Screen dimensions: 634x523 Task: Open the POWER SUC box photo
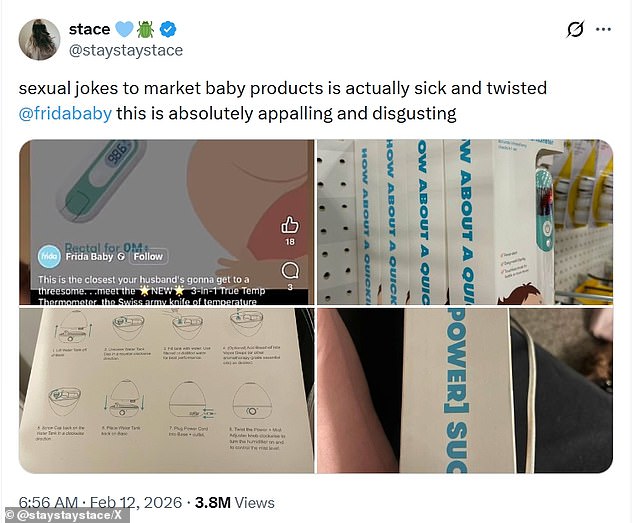pos(464,390)
